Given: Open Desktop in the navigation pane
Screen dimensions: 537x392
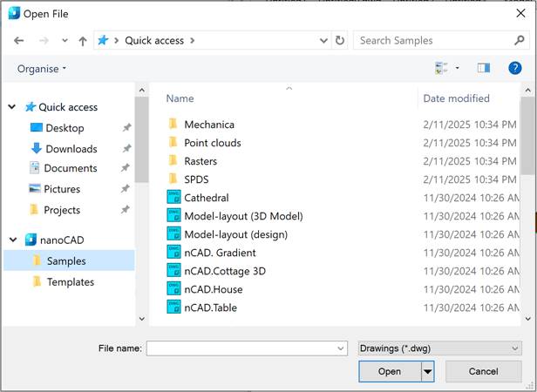Looking at the screenshot, I should [65, 128].
